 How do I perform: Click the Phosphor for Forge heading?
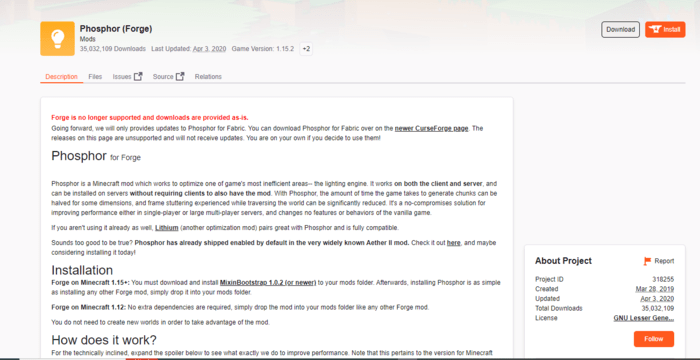click(x=96, y=156)
